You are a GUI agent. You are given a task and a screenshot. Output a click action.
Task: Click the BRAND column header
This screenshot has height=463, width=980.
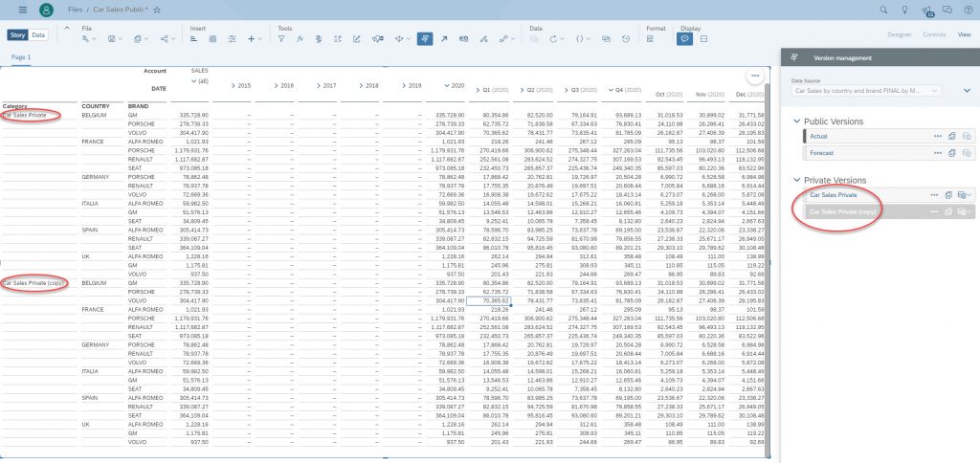tap(138, 106)
